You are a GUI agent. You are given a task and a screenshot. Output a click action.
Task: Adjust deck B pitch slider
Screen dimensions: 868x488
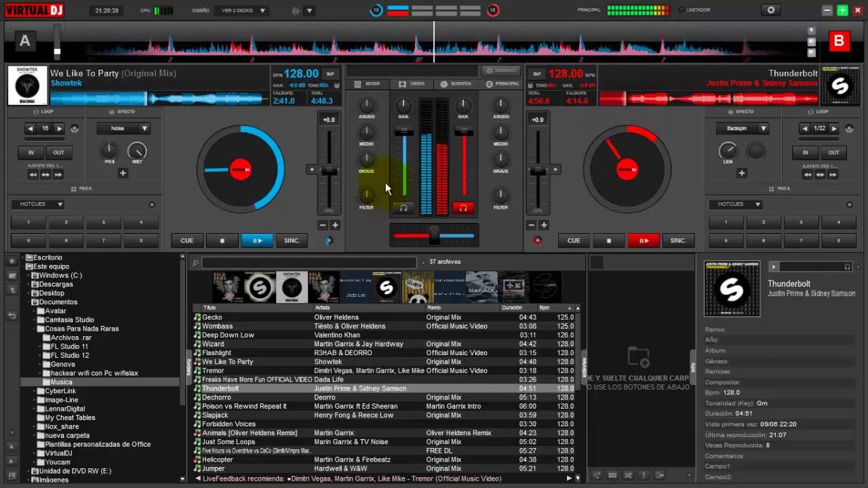(x=537, y=169)
